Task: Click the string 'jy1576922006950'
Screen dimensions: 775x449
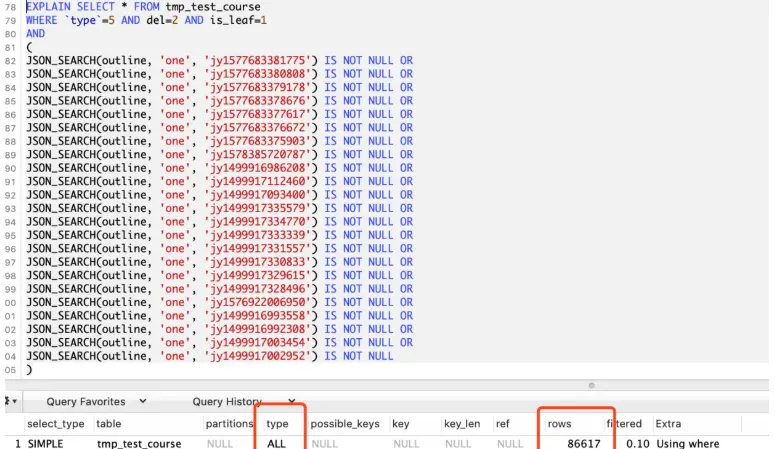Action: (258, 302)
